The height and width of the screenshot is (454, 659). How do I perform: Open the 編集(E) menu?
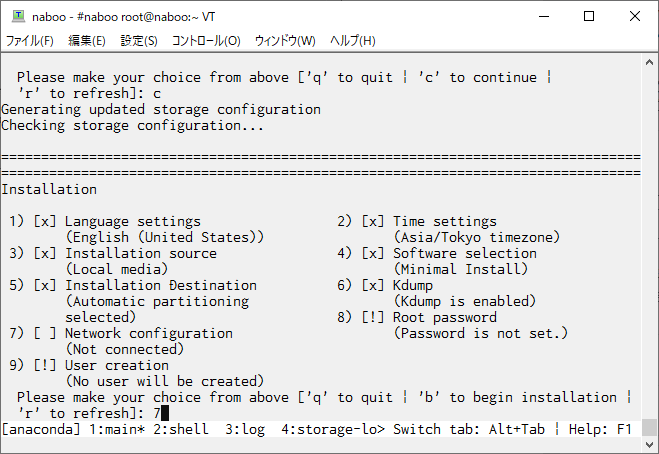pos(87,41)
